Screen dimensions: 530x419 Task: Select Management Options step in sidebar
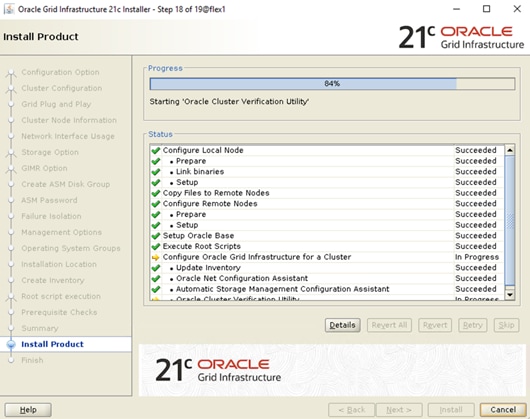(x=62, y=232)
